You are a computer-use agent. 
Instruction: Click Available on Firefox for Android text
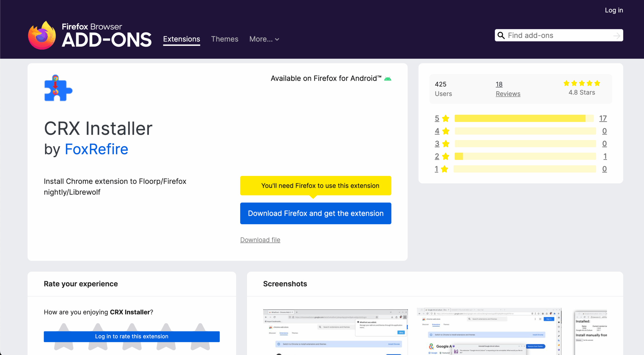(326, 78)
